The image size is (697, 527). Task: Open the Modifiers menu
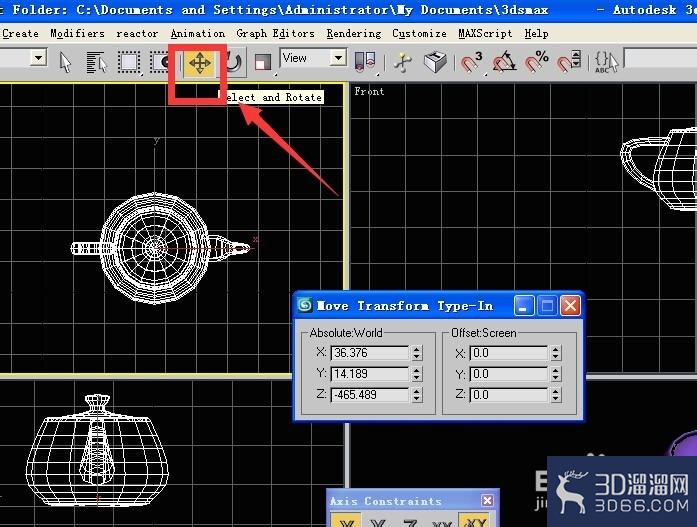[77, 34]
